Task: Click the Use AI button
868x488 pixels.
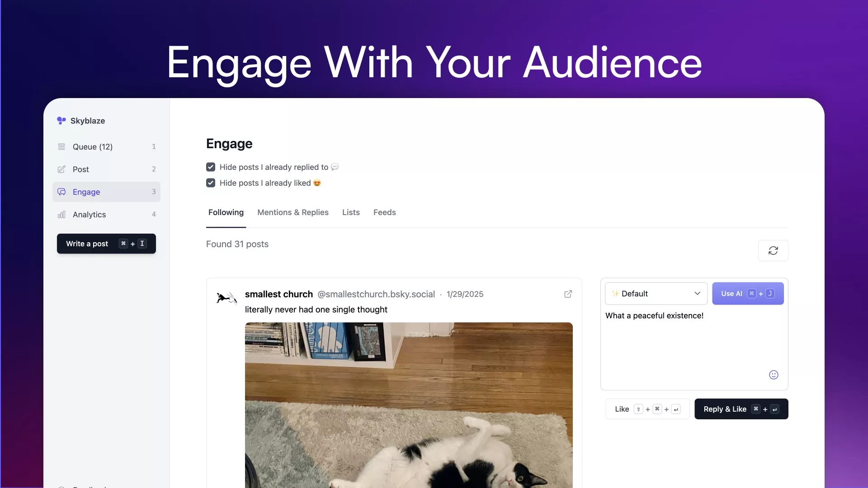Action: pyautogui.click(x=747, y=294)
